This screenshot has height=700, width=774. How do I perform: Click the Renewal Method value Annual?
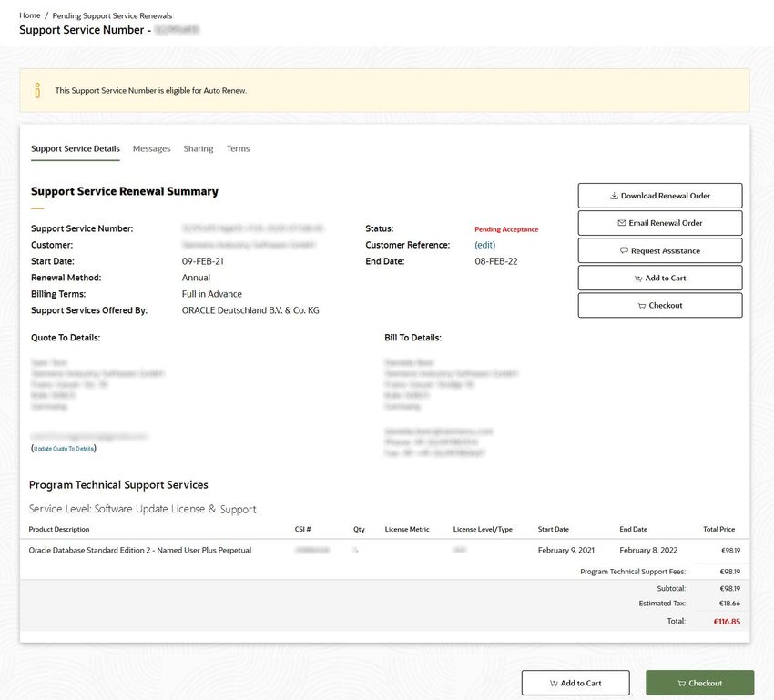[196, 278]
